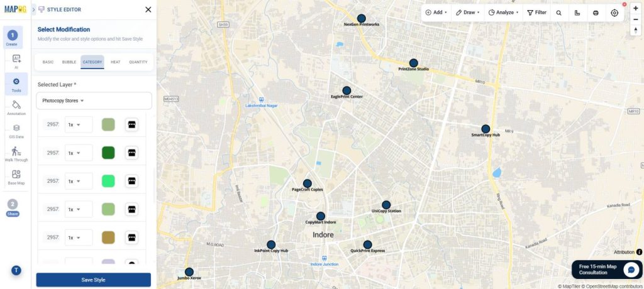This screenshot has width=644, height=289.
Task: Click the Indore Junction station icon
Action: click(x=325, y=258)
